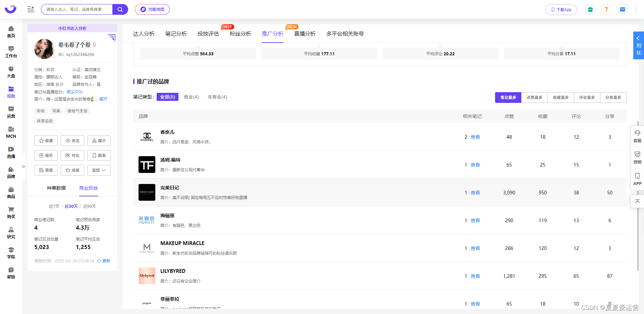
Task: Open the 大盘 pie chart sidebar icon
Action: 11,72
